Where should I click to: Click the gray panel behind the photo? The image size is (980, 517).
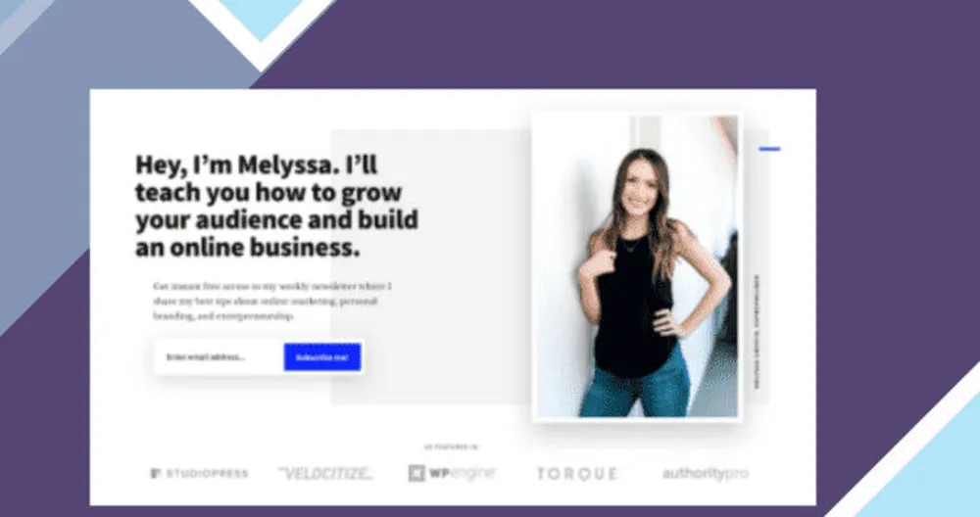431,266
